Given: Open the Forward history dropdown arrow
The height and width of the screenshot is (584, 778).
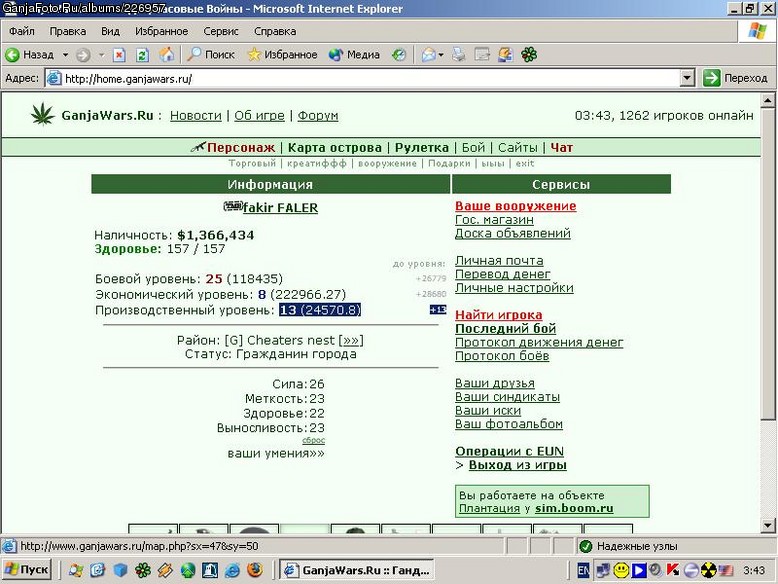Looking at the screenshot, I should [101, 55].
